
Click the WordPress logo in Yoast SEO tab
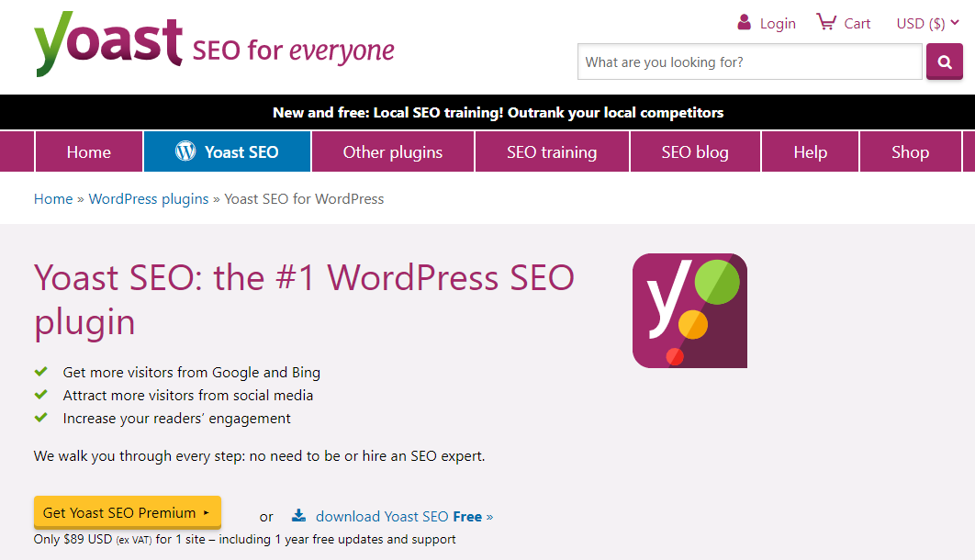pyautogui.click(x=185, y=151)
